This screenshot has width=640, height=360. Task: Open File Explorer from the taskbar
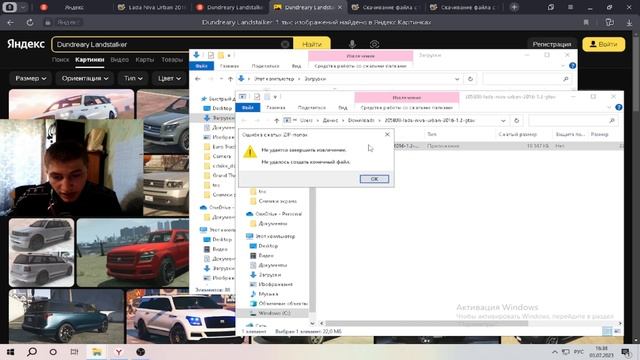pos(97,352)
